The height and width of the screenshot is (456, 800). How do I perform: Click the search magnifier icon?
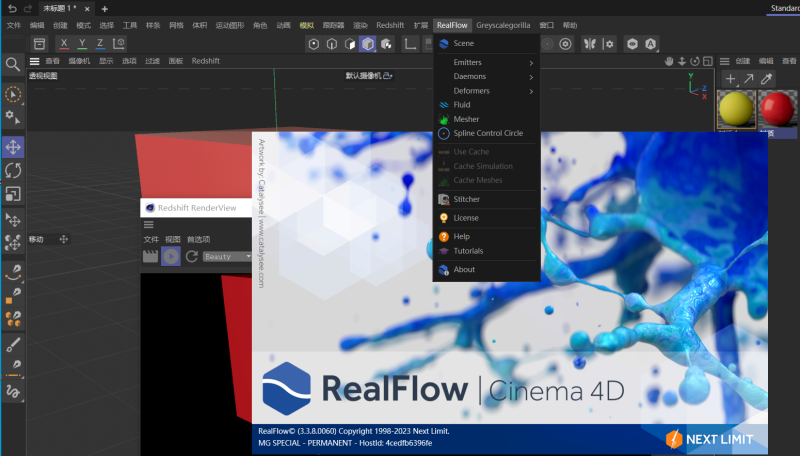pyautogui.click(x=13, y=64)
